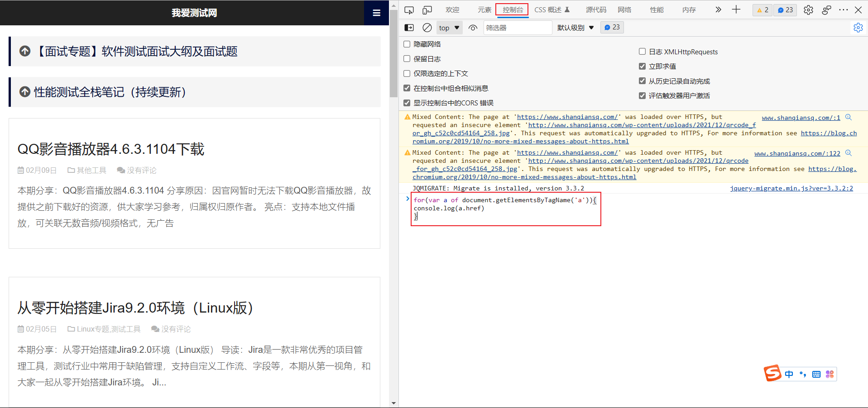Open www.shanqiansq.com/:122 source link

coord(797,153)
